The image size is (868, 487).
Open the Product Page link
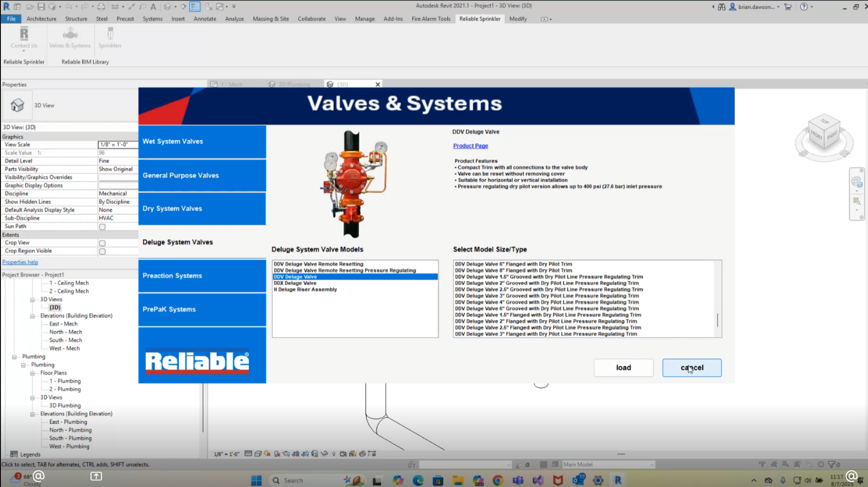[470, 146]
